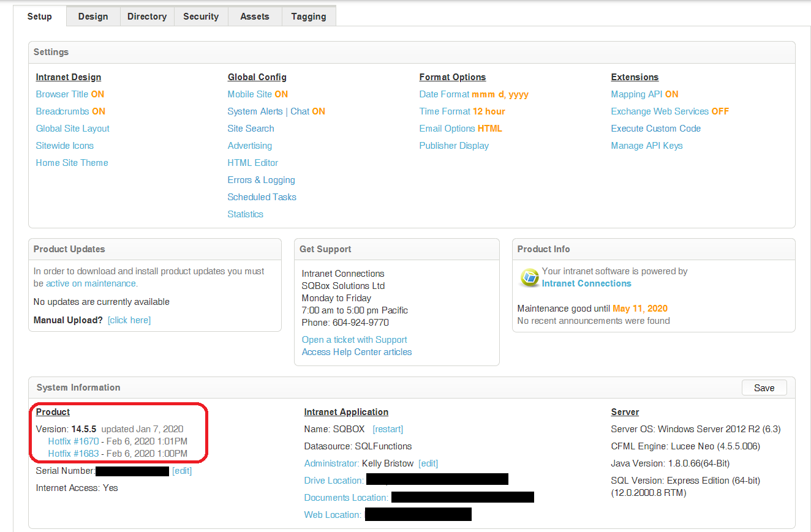Open the Assets tab
This screenshot has width=811, height=532.
(x=255, y=17)
